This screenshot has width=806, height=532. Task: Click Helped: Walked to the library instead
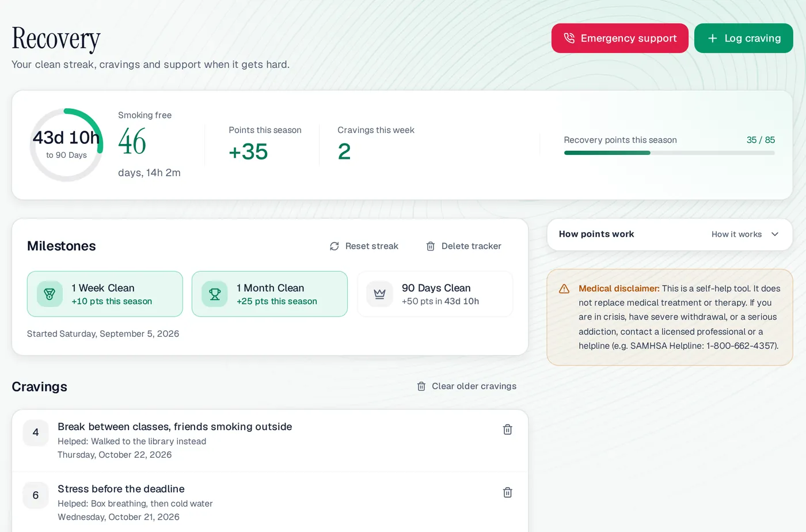[132, 442]
